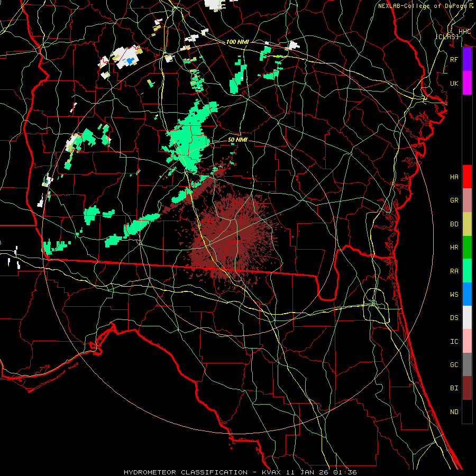This screenshot has width=476, height=476.
Task: Click the GR legend color swatch
Action: [467, 200]
